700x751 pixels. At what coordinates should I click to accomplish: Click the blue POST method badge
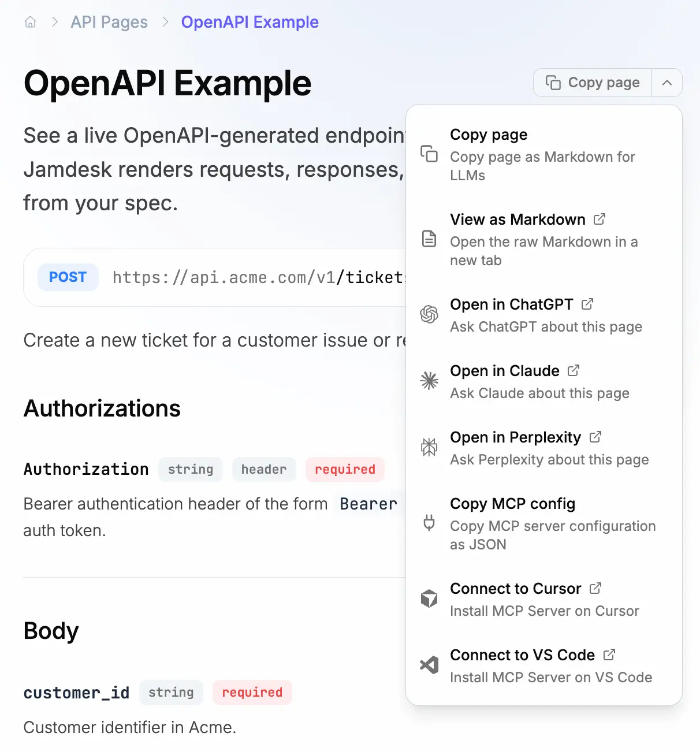pos(68,277)
